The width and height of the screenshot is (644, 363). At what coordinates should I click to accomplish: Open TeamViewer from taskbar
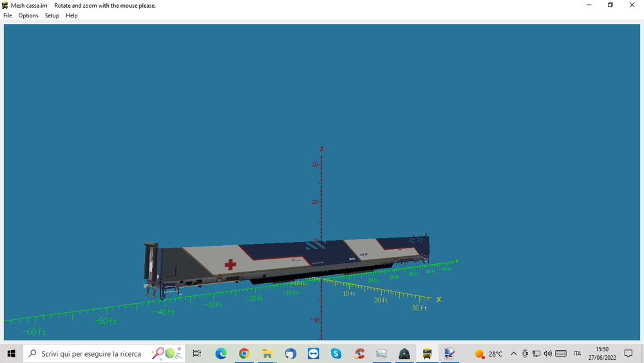(x=314, y=353)
